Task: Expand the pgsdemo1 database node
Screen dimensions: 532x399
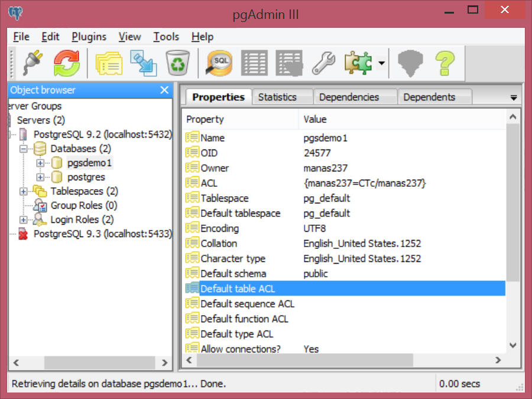Action: pyautogui.click(x=40, y=163)
